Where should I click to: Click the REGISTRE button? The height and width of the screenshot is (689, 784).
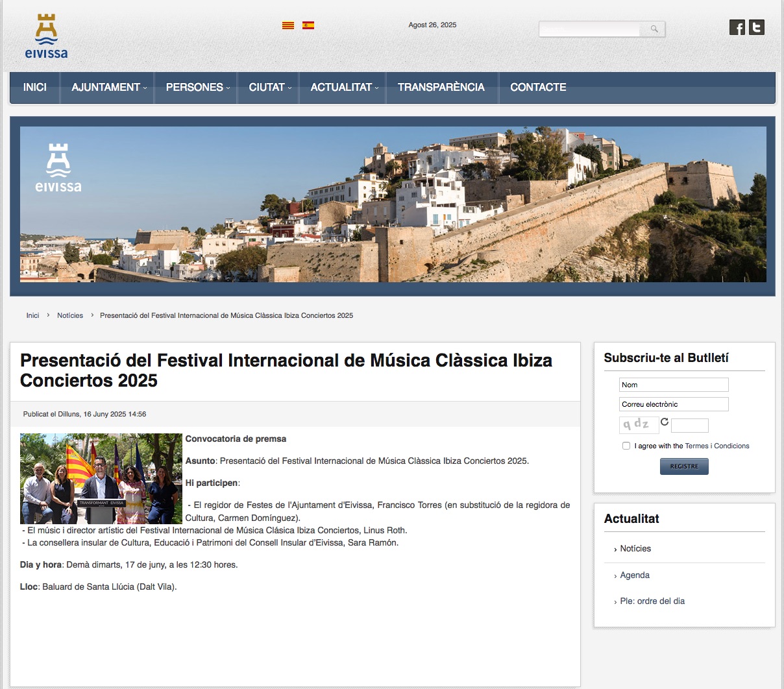click(x=684, y=466)
